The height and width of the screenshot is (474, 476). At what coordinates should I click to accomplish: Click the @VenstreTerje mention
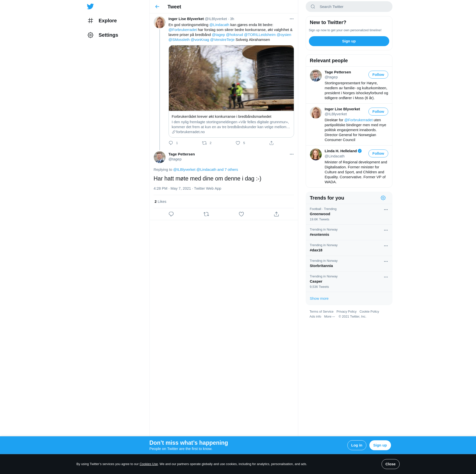[x=222, y=40]
